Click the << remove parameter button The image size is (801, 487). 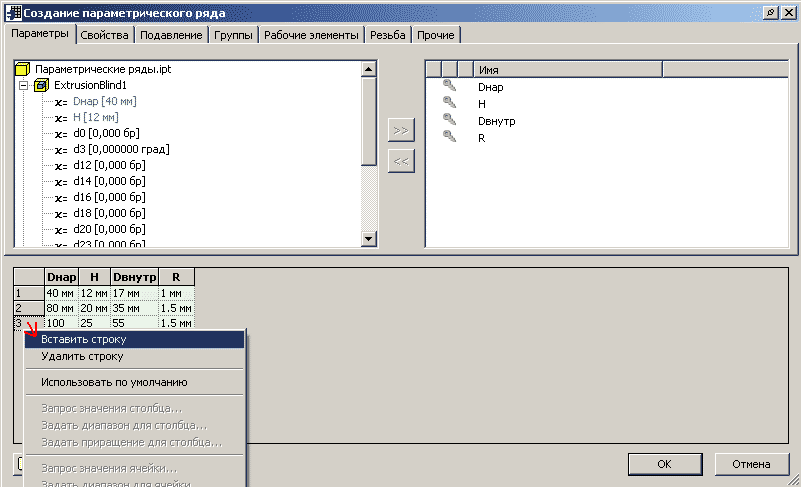pos(401,161)
